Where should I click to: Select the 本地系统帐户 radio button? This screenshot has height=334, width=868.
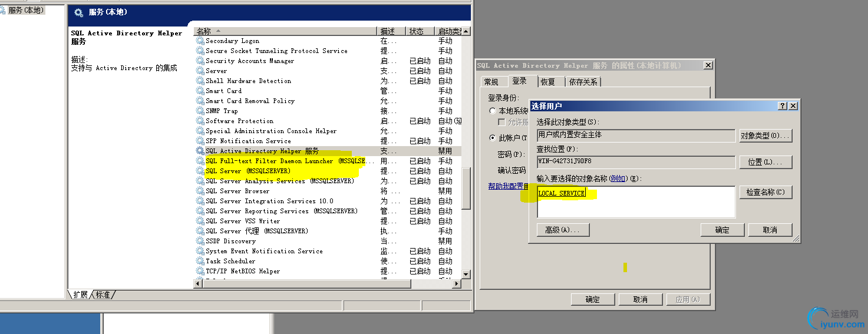493,111
